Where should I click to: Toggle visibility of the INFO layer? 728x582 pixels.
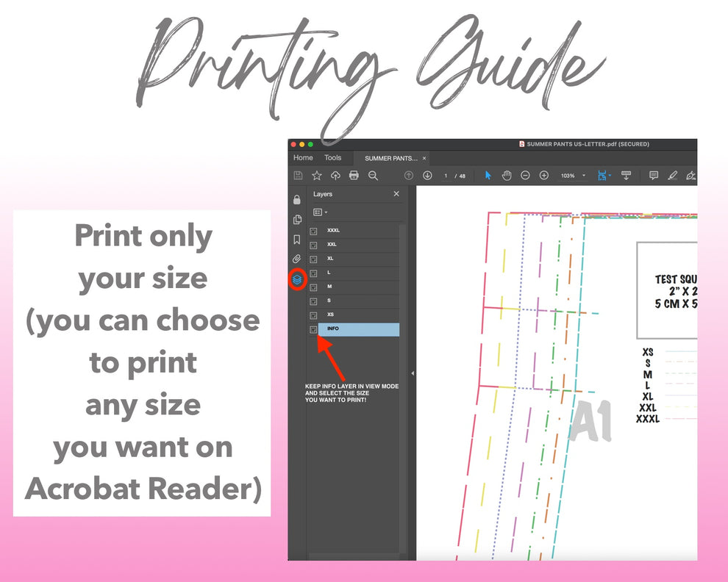pos(314,330)
